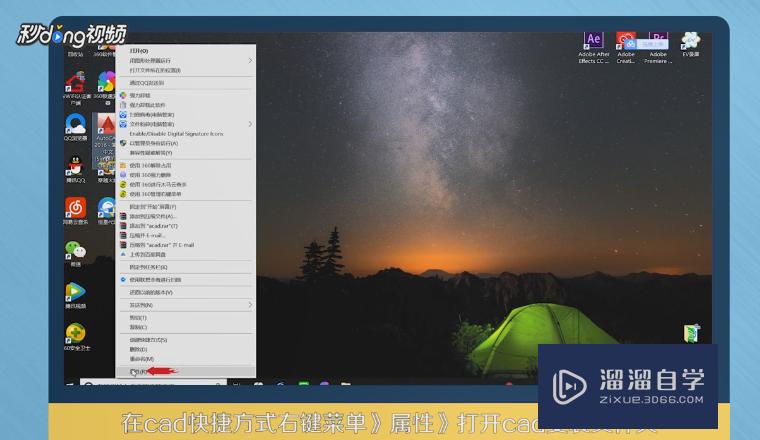
Task: Choose 打开(O) in the context menu
Action: point(186,51)
